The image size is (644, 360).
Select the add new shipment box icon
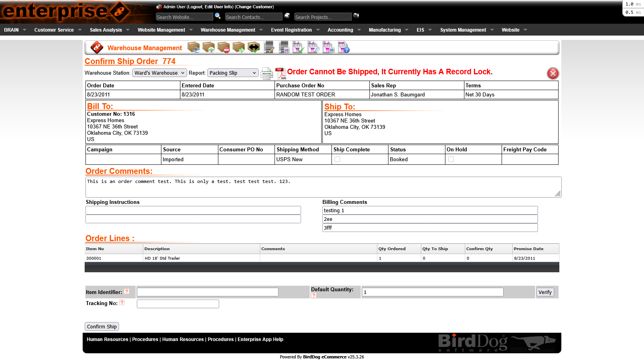click(208, 47)
